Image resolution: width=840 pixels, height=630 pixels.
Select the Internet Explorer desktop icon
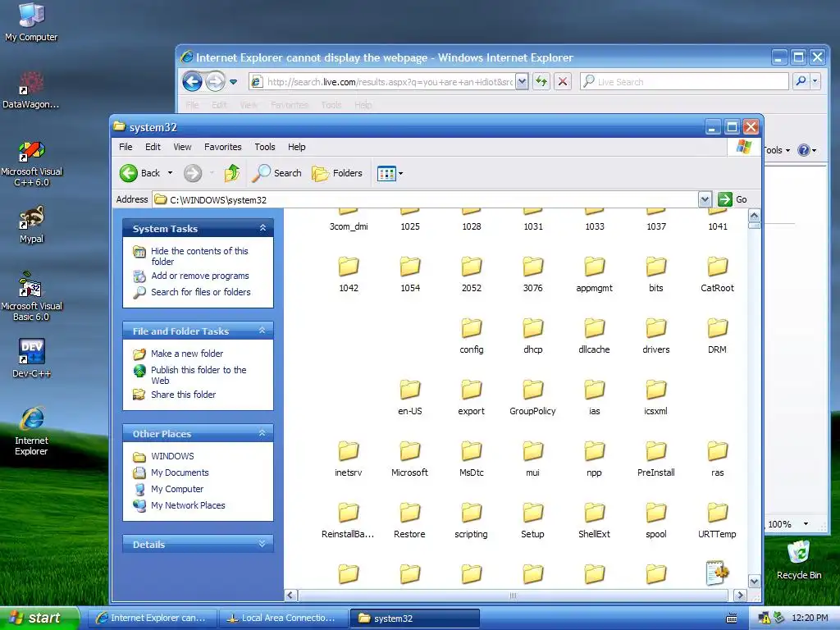coord(31,431)
